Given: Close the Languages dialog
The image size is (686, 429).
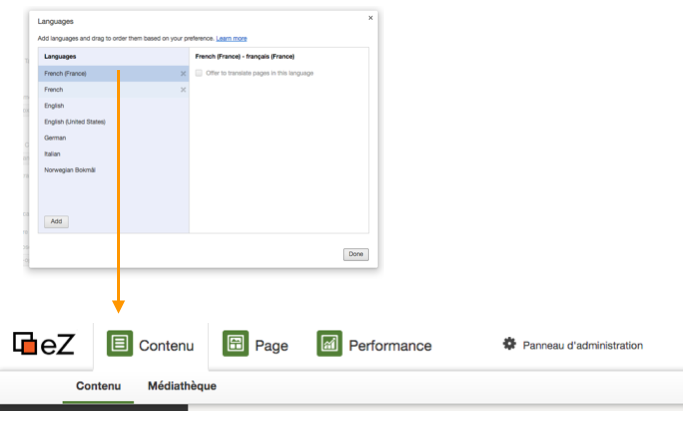Looking at the screenshot, I should click(371, 17).
